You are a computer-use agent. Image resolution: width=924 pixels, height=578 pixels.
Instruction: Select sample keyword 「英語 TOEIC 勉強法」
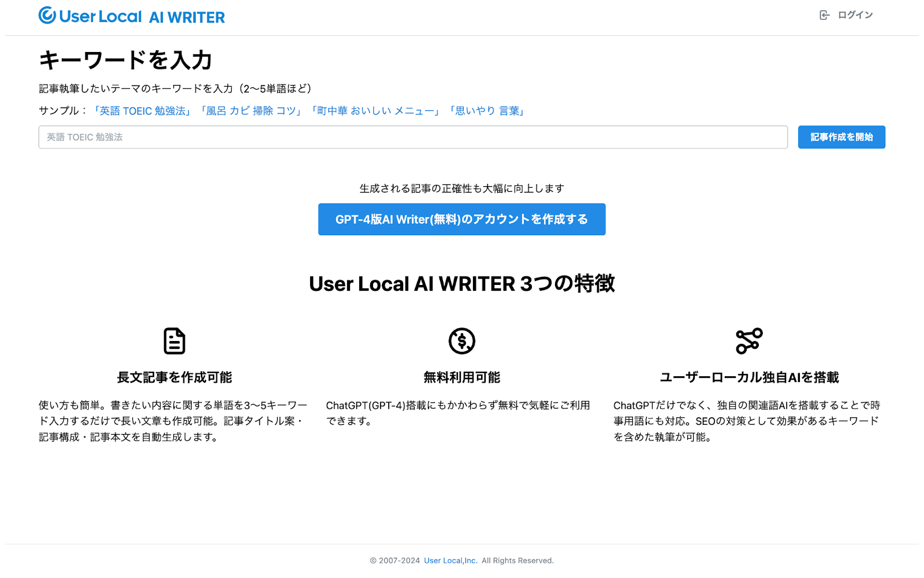coord(142,111)
